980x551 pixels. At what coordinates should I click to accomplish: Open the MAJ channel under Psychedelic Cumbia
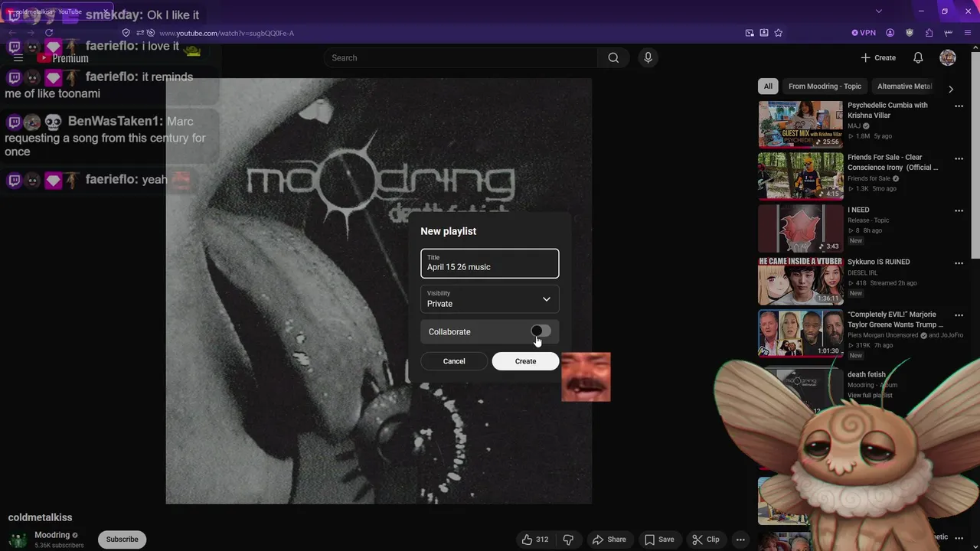coord(854,126)
